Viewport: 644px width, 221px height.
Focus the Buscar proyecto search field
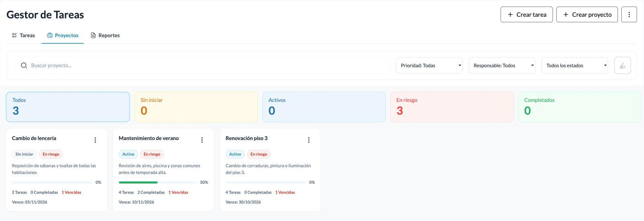point(203,66)
